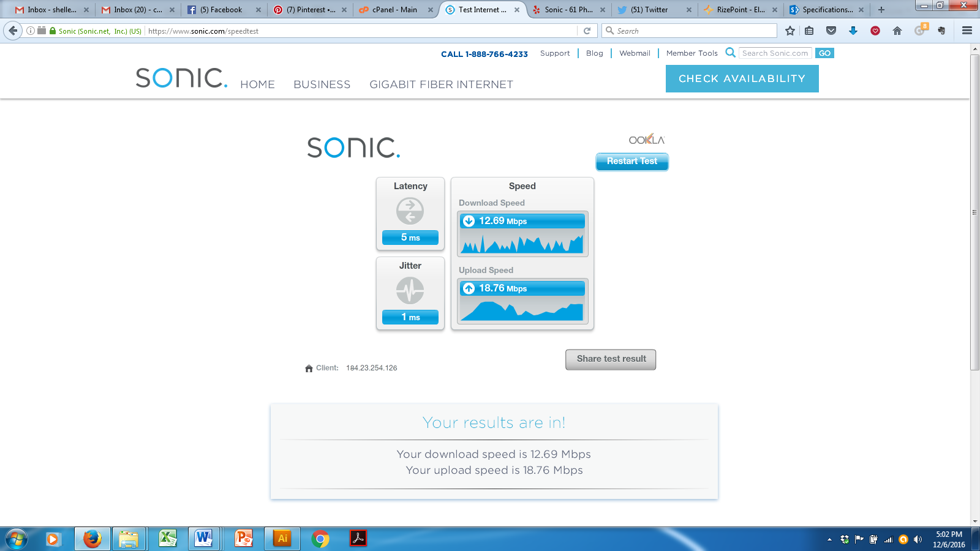Image resolution: width=980 pixels, height=551 pixels.
Task: Bookmark this page with the star icon
Action: (790, 31)
